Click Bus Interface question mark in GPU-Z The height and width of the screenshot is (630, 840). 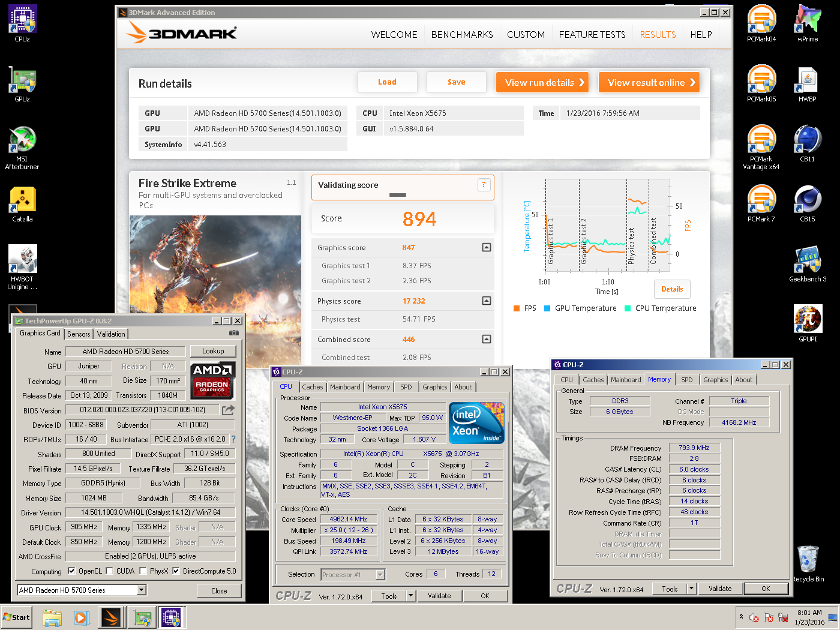pos(233,439)
